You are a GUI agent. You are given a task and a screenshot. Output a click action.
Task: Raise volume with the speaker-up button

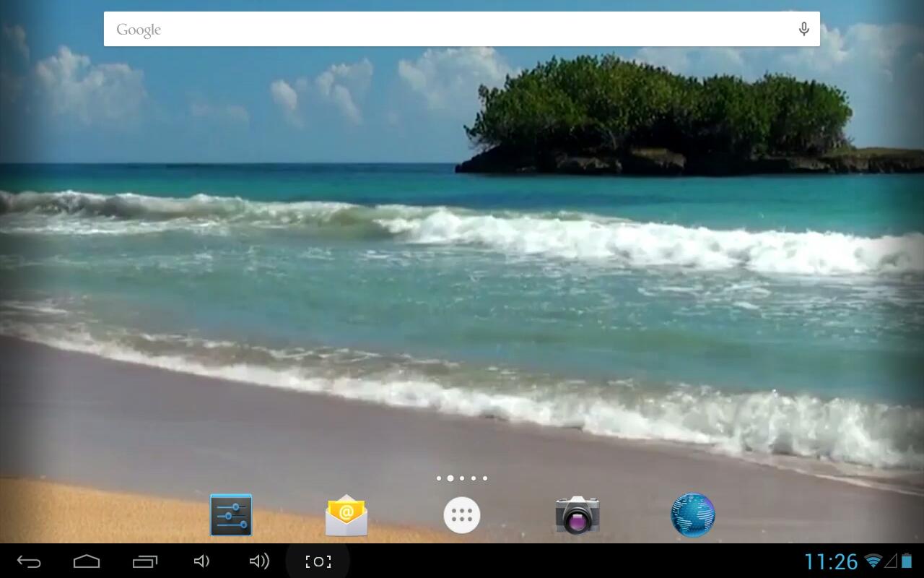click(x=258, y=561)
